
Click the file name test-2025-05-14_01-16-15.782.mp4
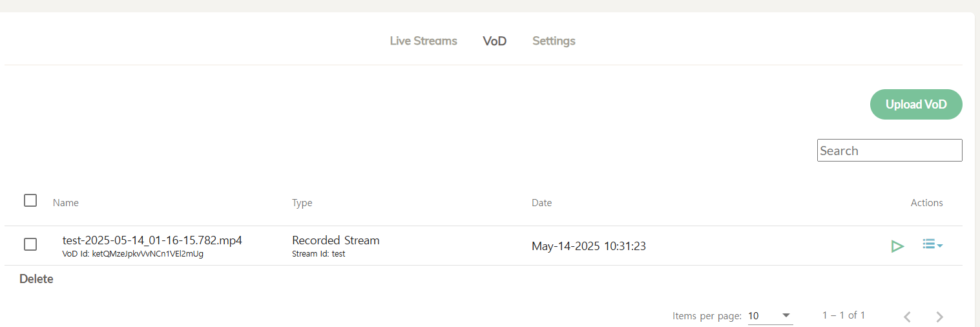tap(152, 240)
